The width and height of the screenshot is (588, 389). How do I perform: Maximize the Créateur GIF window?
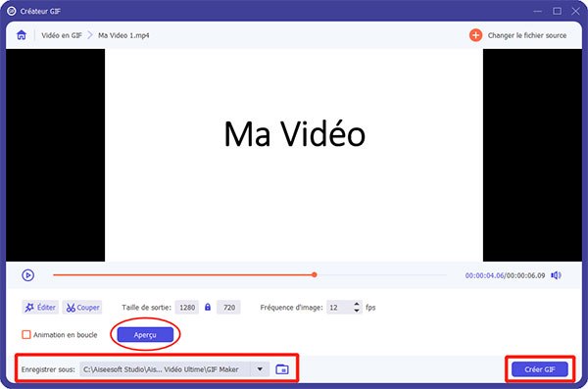[557, 11]
